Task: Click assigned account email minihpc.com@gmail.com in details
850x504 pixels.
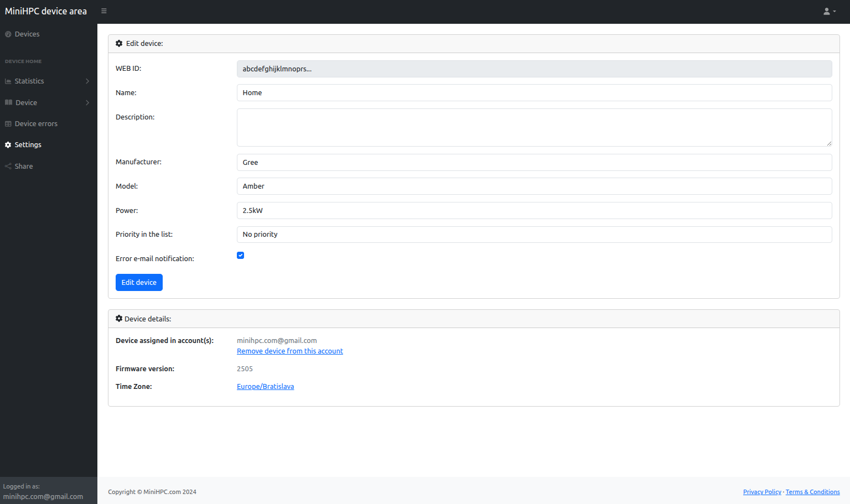Action: pyautogui.click(x=277, y=341)
